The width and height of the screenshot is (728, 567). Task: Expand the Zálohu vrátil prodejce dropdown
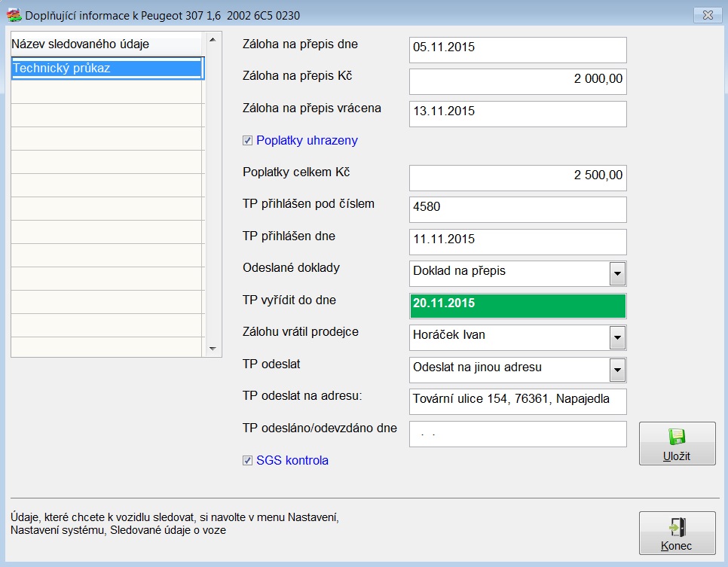pos(617,337)
